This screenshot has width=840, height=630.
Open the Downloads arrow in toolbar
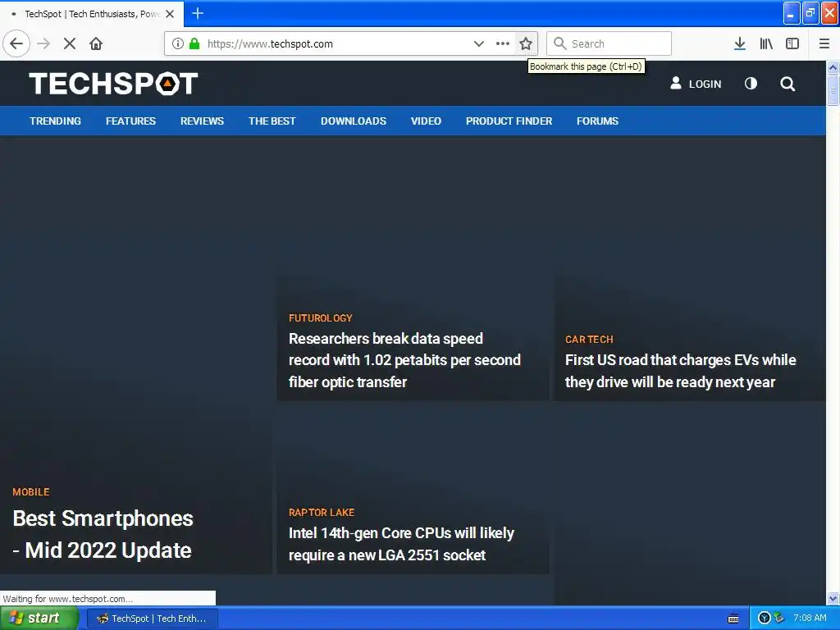[x=740, y=43]
